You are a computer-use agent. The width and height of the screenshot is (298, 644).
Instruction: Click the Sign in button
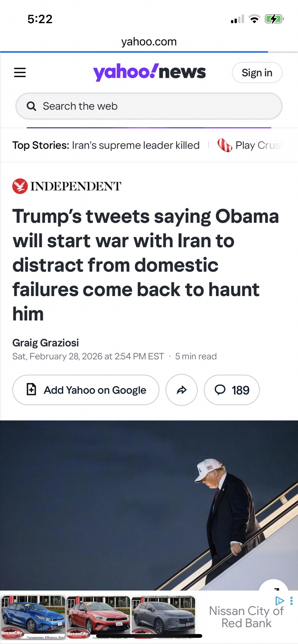[257, 72]
